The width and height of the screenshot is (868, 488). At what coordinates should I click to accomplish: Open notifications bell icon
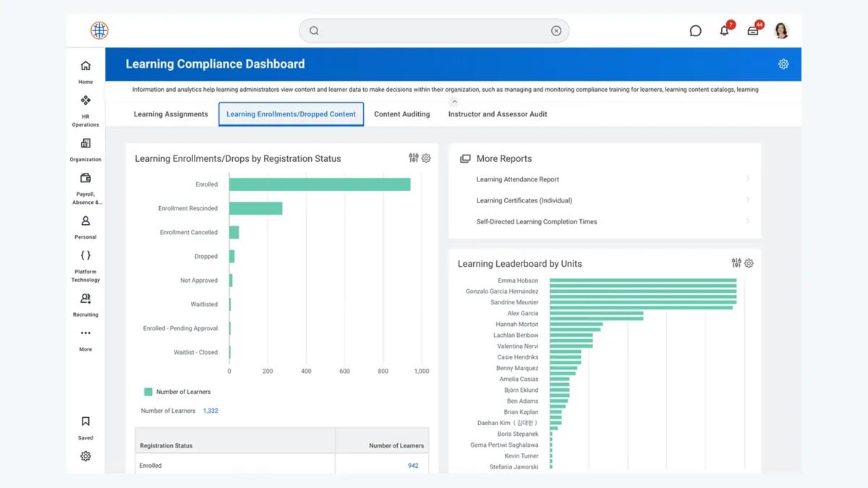(x=724, y=31)
